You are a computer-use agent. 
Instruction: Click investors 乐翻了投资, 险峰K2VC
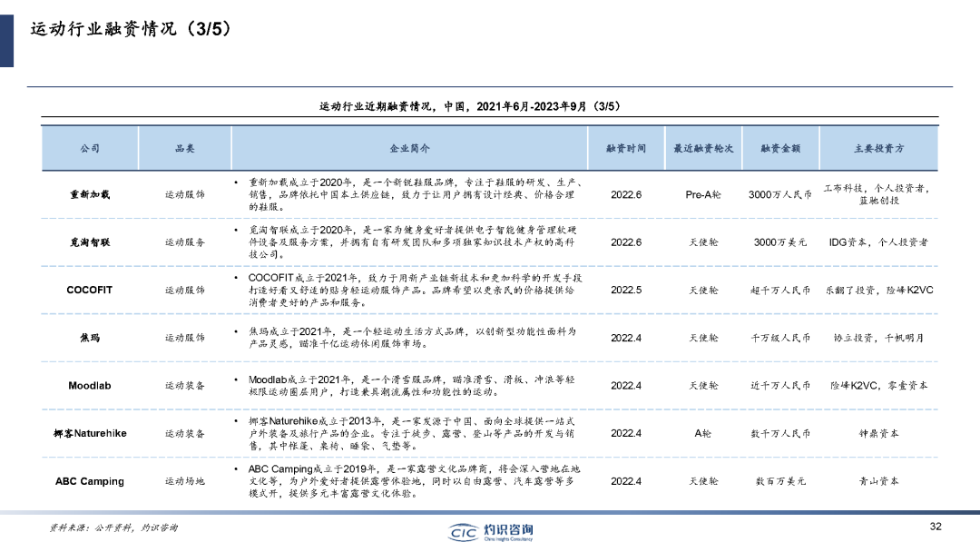(878, 290)
